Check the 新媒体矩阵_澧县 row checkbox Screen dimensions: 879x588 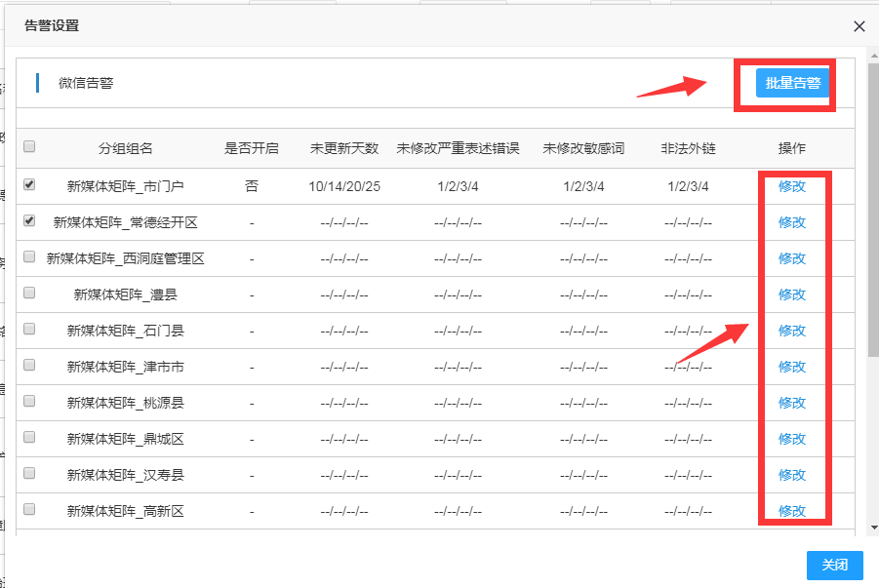point(29,293)
